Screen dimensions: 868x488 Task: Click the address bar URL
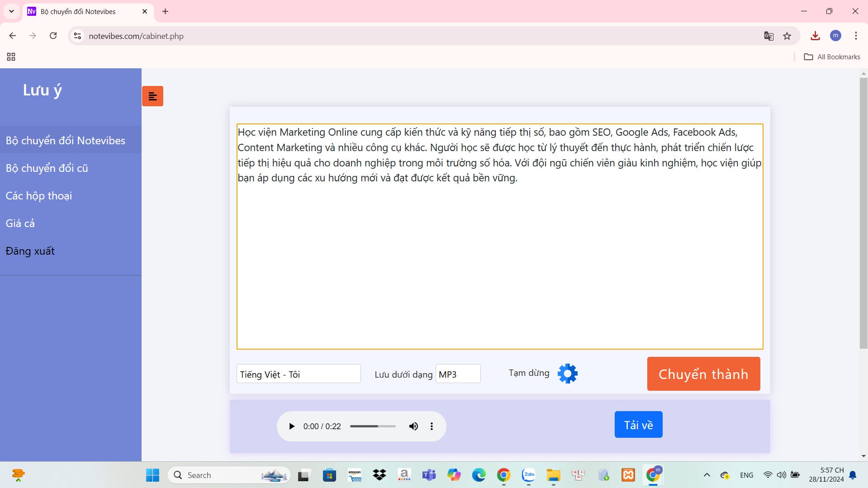point(136,36)
